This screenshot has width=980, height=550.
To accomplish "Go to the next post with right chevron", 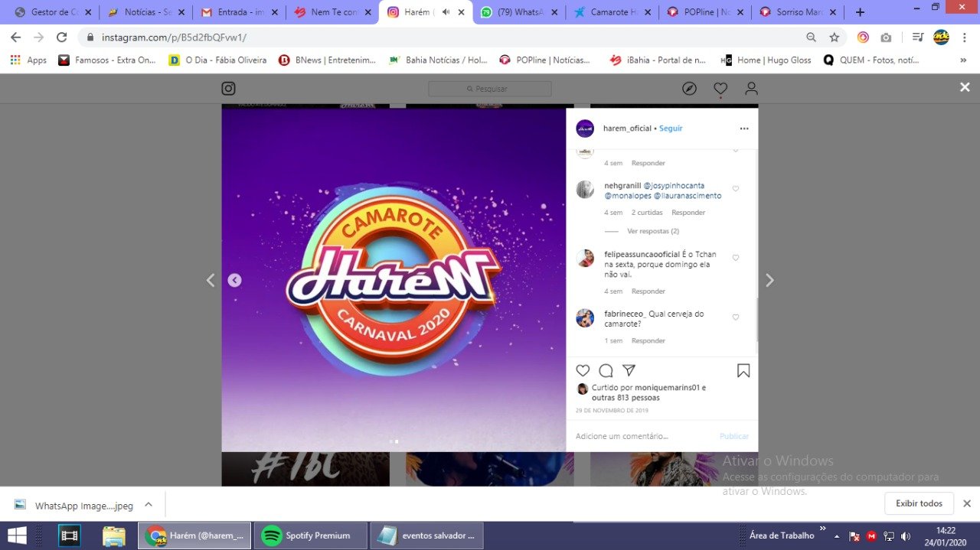I will pyautogui.click(x=769, y=281).
